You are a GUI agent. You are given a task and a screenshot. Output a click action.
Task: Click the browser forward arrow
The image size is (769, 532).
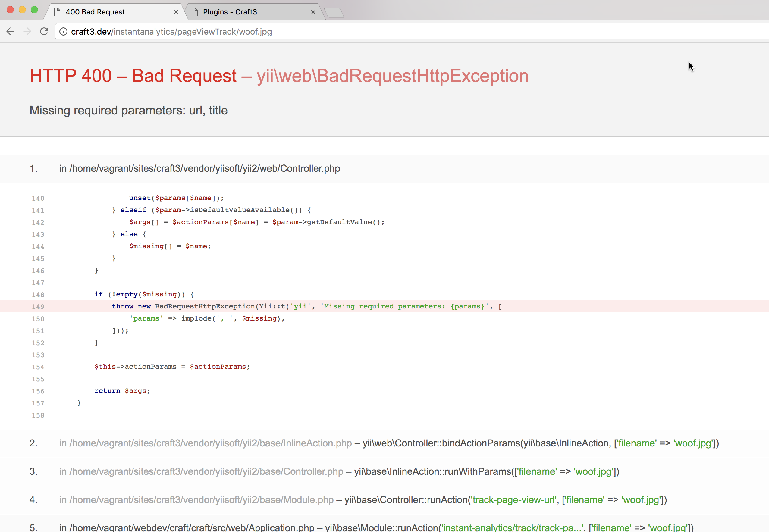pyautogui.click(x=27, y=31)
